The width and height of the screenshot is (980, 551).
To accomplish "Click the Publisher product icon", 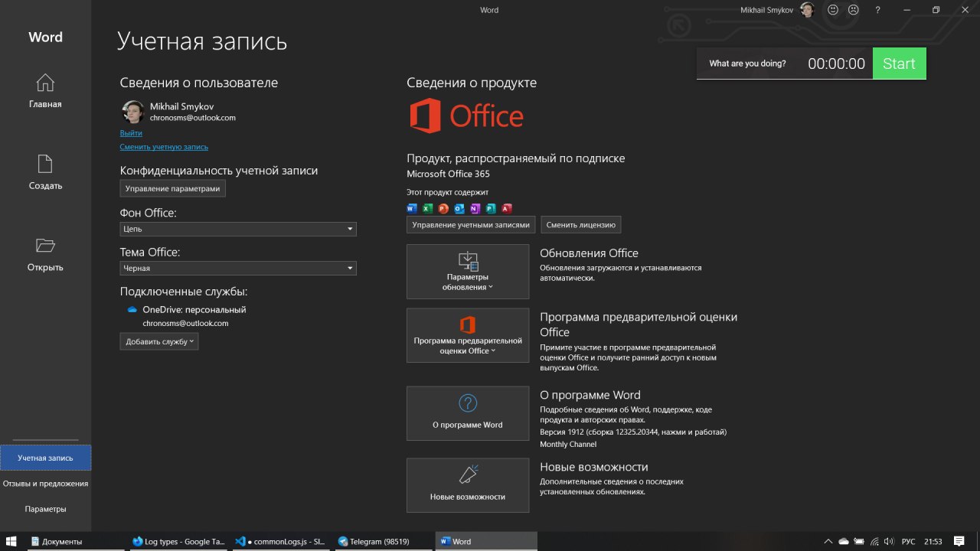I will 491,208.
